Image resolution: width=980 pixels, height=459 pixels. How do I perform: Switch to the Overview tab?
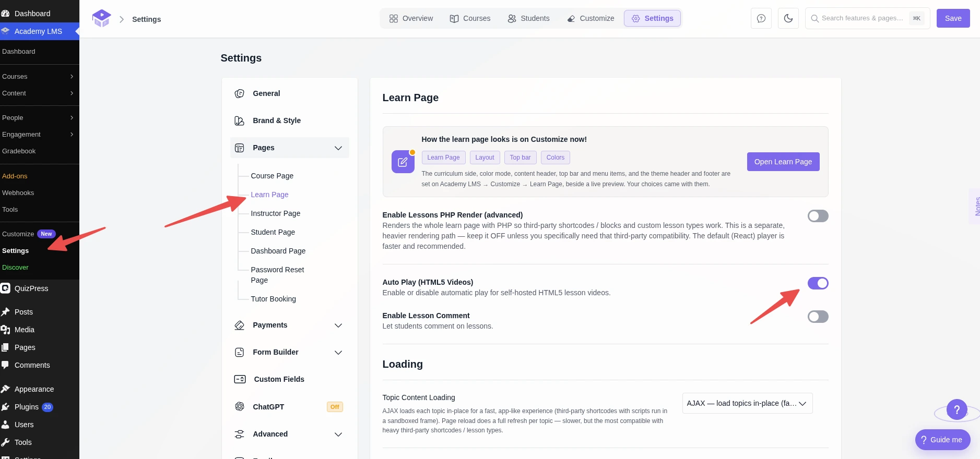(x=411, y=18)
